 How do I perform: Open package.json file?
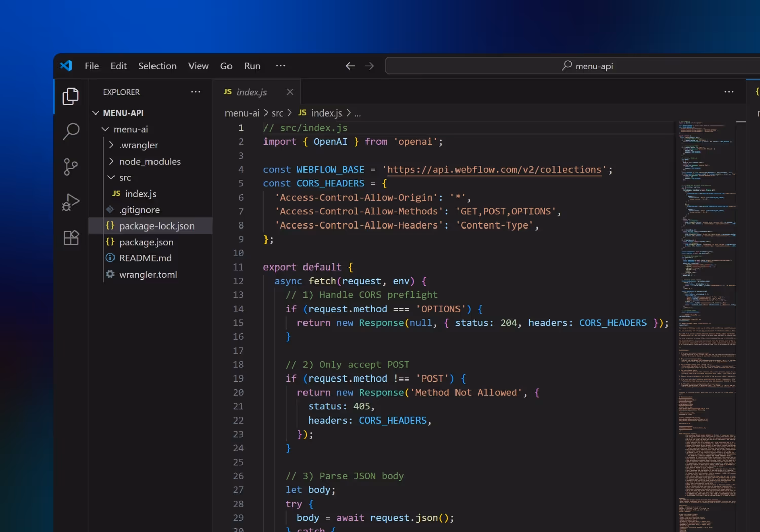pos(146,242)
